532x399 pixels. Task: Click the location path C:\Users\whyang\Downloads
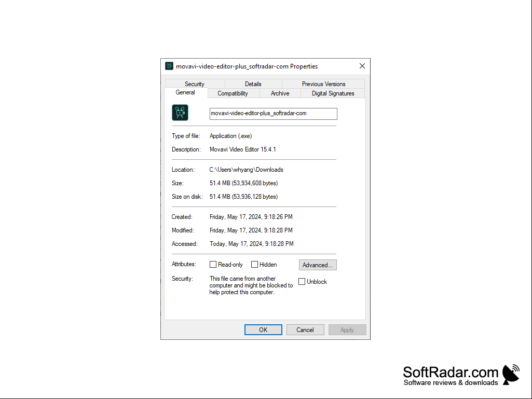pyautogui.click(x=247, y=170)
